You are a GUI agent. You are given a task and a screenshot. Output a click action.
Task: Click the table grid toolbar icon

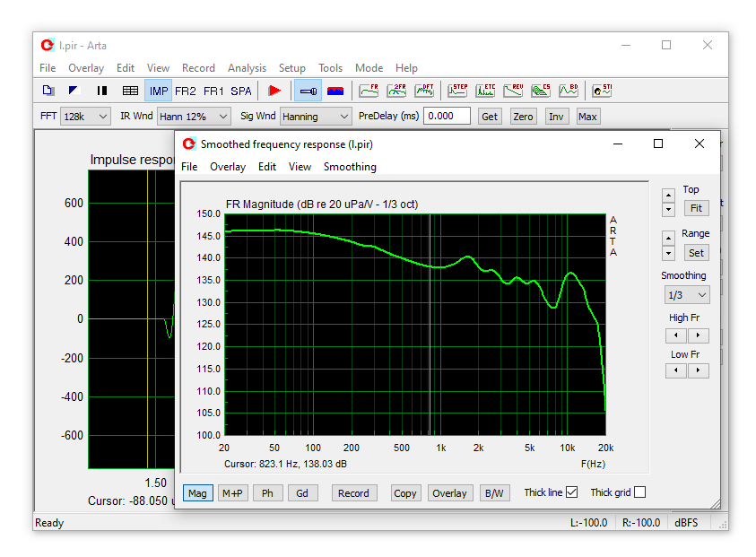[x=130, y=91]
